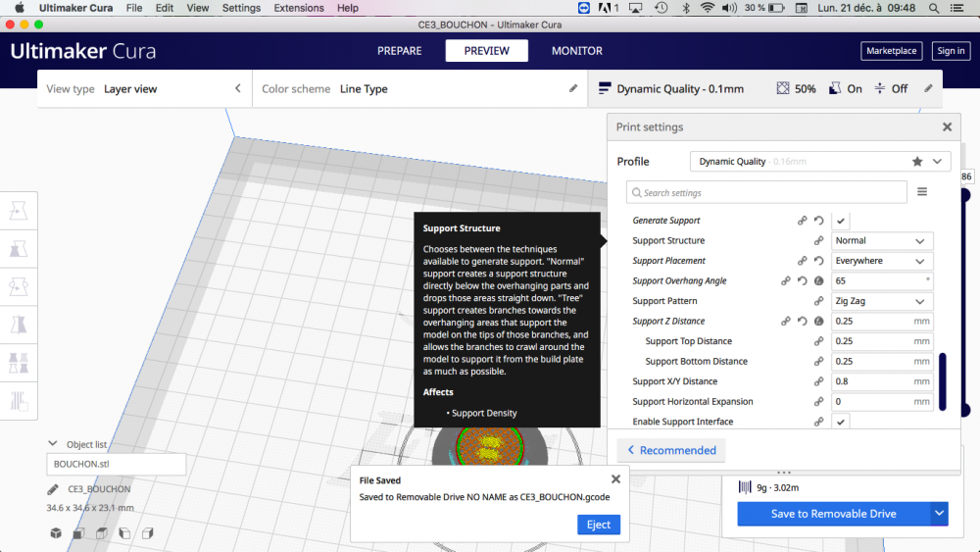This screenshot has height=552, width=980.
Task: Toggle Generate Support checkbox
Action: pos(841,221)
